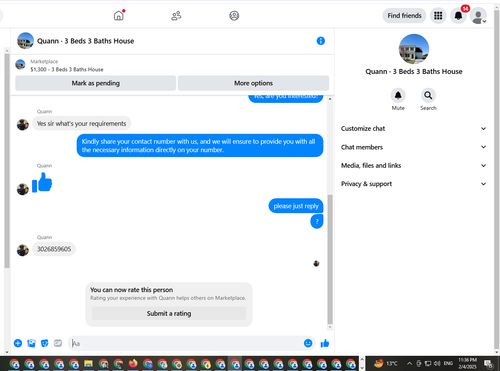Screen dimensions: 500x371
Task: Expand the Privacy & support section
Action: 413,184
